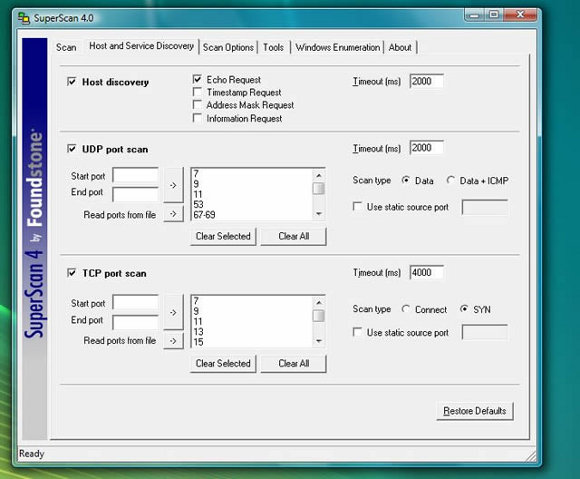
Task: Click Clear Selected under UDP ports
Action: tap(223, 236)
